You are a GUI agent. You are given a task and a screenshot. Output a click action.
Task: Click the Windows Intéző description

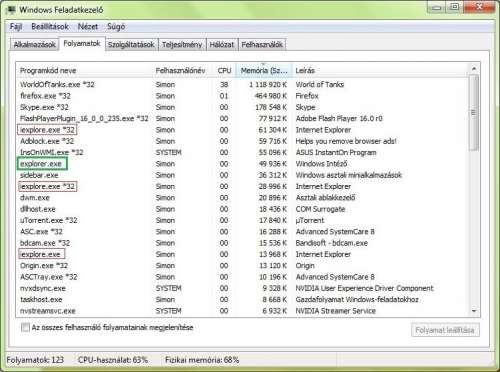[x=321, y=164]
